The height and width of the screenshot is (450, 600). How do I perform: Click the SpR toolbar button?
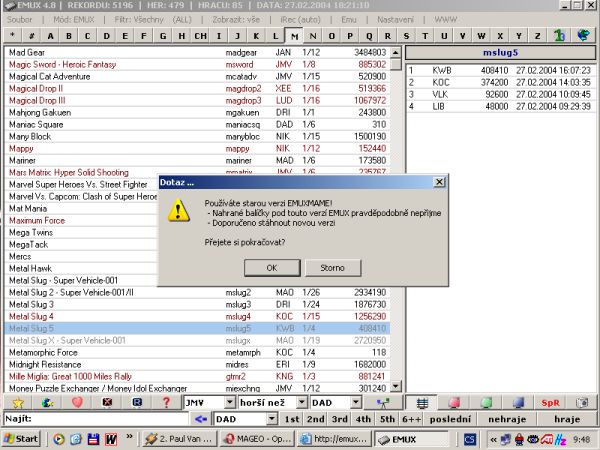pyautogui.click(x=550, y=403)
